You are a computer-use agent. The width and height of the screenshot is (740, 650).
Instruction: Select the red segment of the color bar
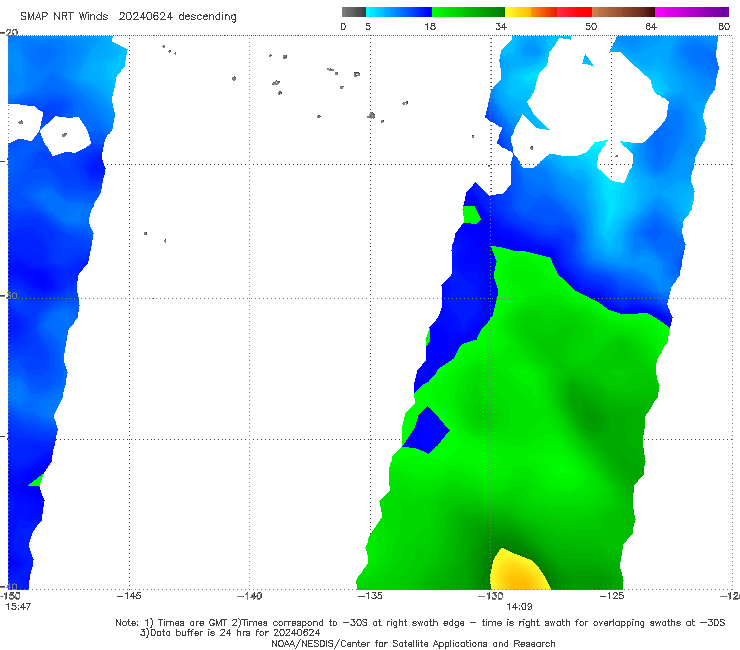click(574, 12)
